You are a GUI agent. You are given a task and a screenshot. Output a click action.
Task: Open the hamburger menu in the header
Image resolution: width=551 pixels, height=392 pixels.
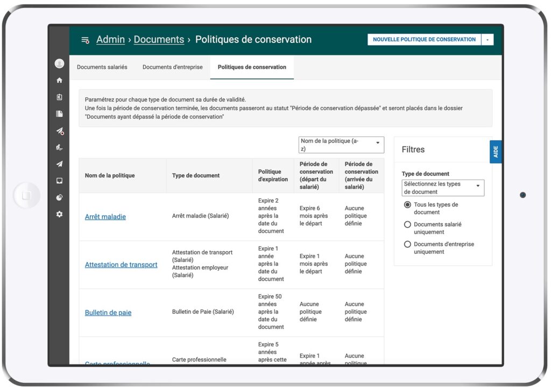click(x=84, y=40)
